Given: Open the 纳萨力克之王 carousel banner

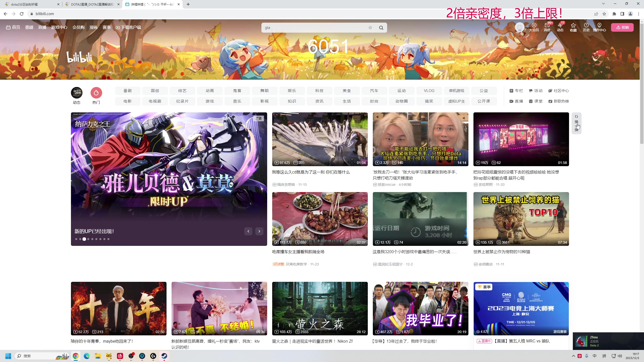Looking at the screenshot, I should coord(169,179).
